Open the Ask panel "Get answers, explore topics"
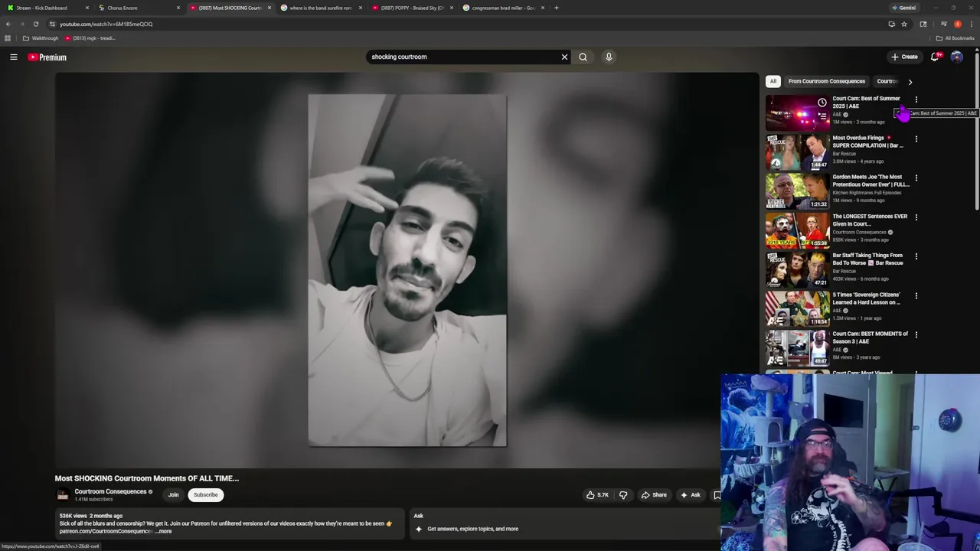This screenshot has width=980, height=551. (x=472, y=529)
